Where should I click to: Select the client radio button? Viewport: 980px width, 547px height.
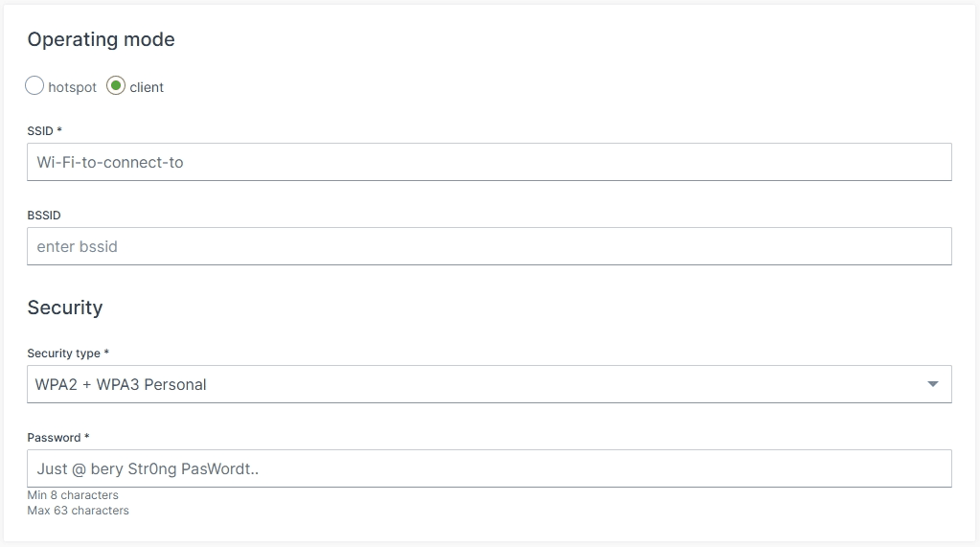point(116,86)
